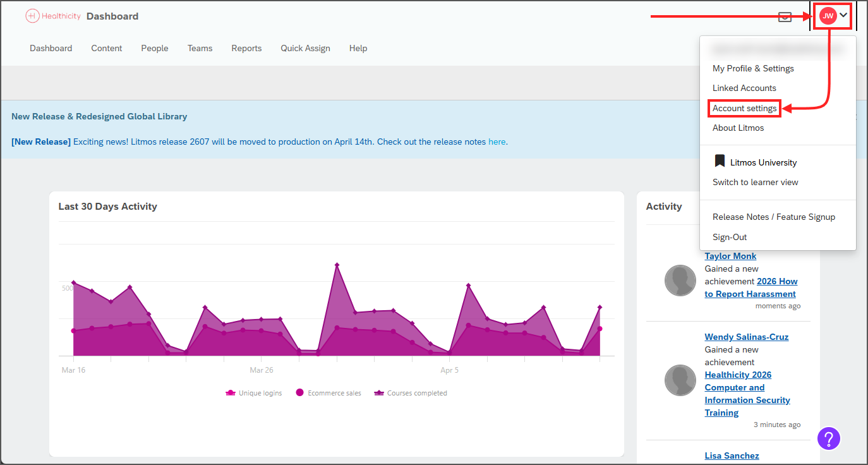Viewport: 868px width, 465px height.
Task: Click Taylor Monk's avatar picture
Action: click(680, 280)
